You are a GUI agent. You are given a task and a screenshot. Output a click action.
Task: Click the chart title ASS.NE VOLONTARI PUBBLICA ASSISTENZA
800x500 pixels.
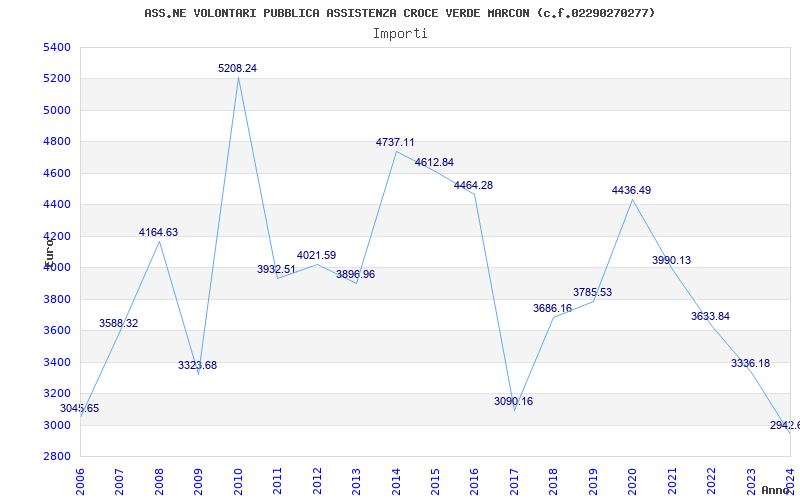click(399, 13)
